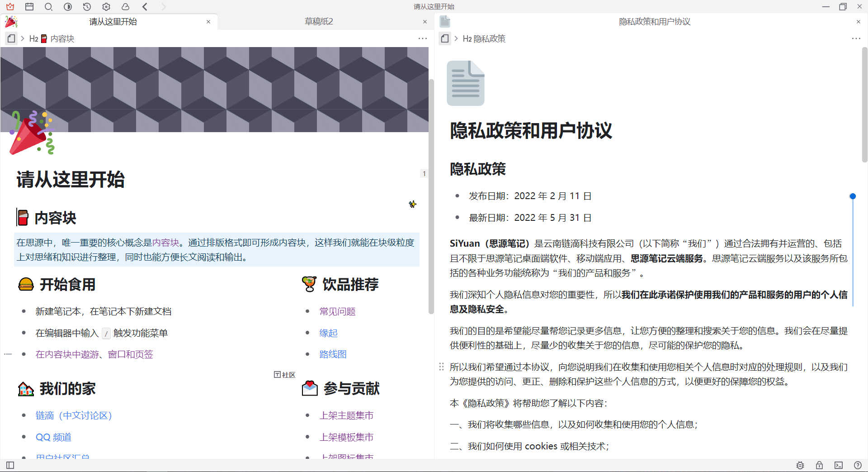Open the log terminal icon in status bar
The height and width of the screenshot is (472, 868).
839,465
